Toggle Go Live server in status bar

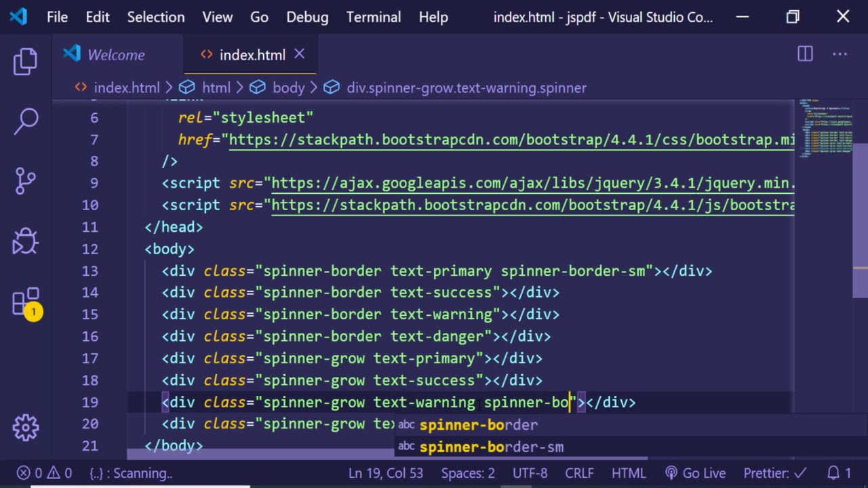pyautogui.click(x=695, y=473)
